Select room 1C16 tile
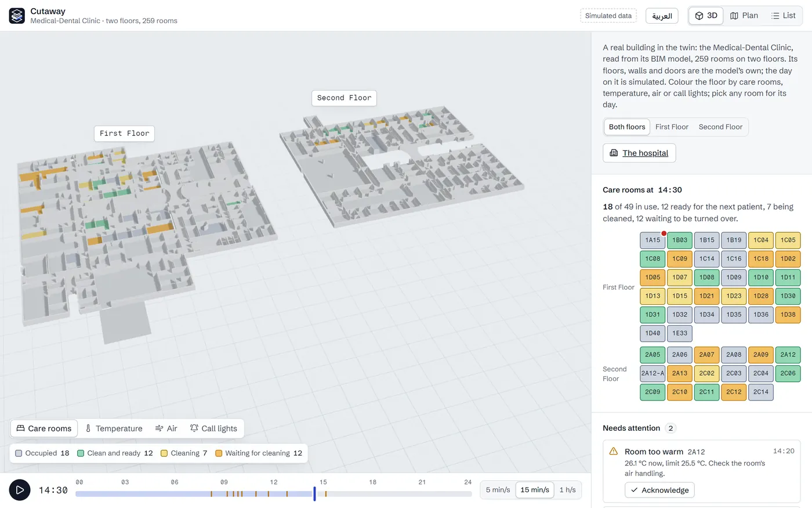Viewport: 812px width, 508px height. point(734,259)
